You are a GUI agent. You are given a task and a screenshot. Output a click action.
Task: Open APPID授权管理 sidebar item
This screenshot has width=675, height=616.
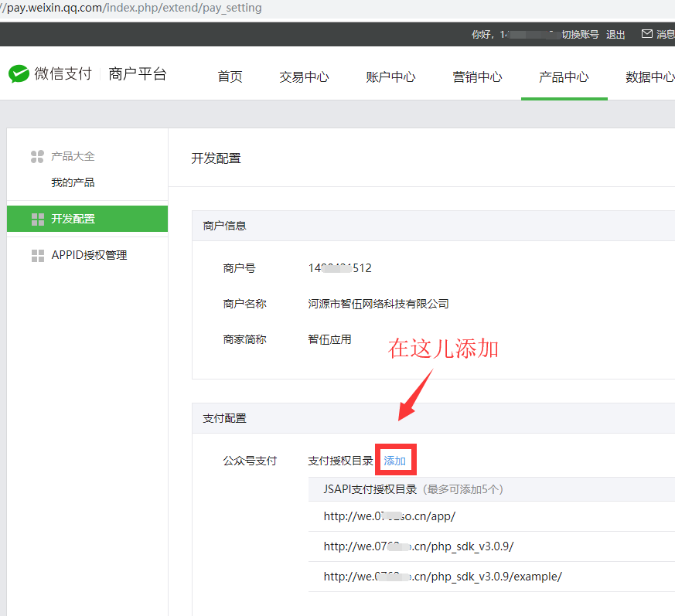(89, 255)
